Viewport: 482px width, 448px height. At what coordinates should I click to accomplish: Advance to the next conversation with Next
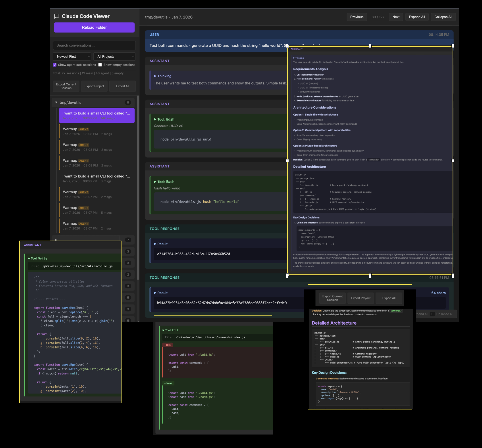(396, 17)
